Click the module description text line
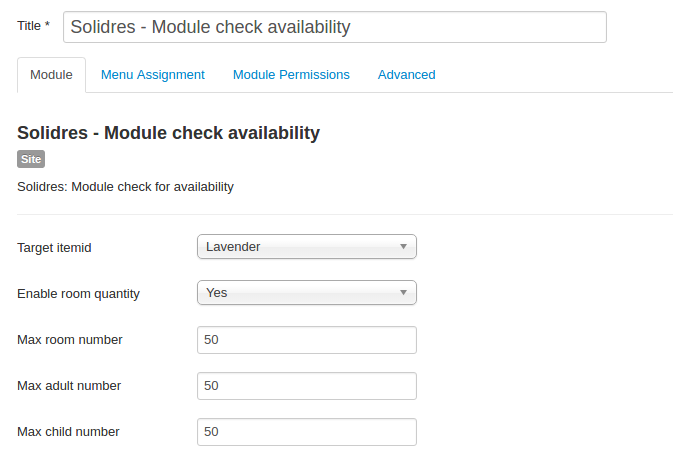This screenshot has width=673, height=463. click(125, 187)
